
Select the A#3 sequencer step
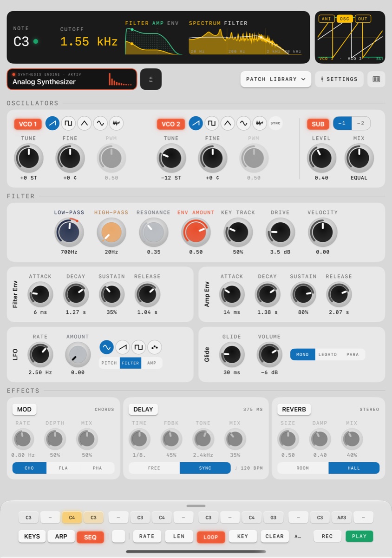tap(341, 517)
